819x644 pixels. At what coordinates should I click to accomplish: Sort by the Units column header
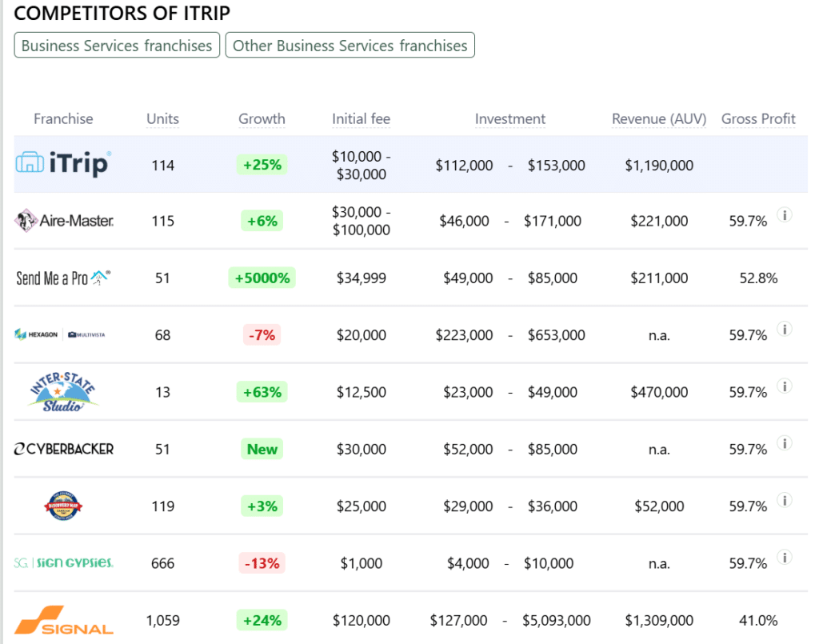[x=162, y=119]
